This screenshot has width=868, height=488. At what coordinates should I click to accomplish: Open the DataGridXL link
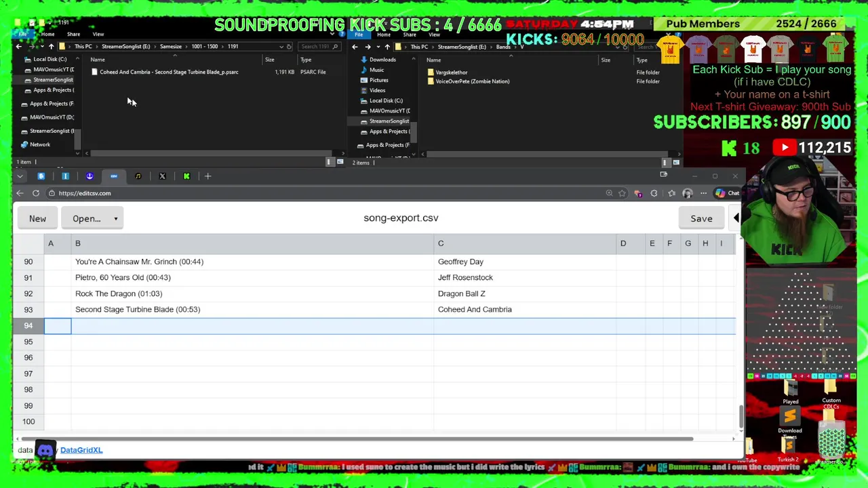[81, 450]
